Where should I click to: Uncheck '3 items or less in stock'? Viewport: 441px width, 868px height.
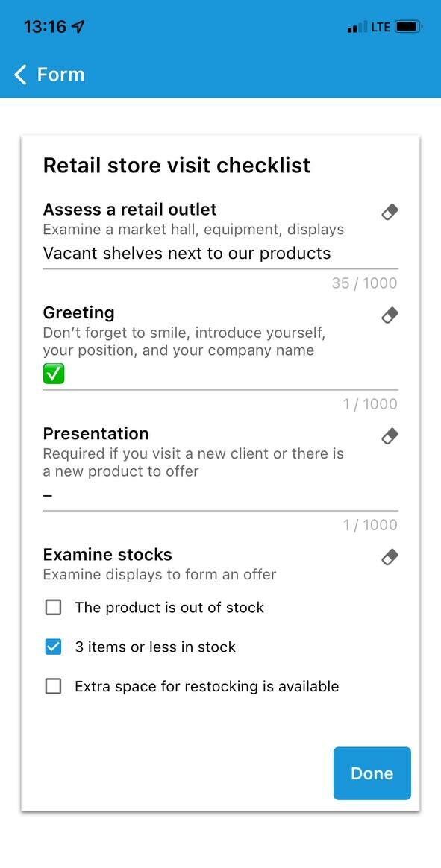pyautogui.click(x=53, y=647)
